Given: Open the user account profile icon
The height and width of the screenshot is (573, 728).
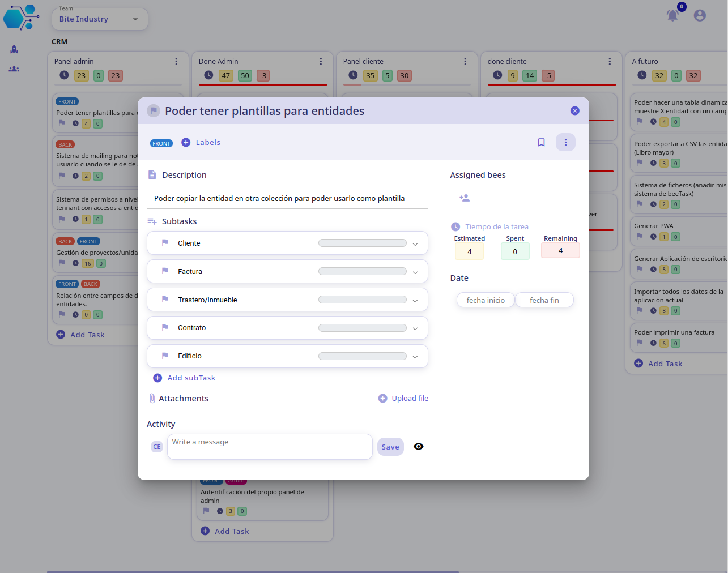Looking at the screenshot, I should click(x=700, y=15).
